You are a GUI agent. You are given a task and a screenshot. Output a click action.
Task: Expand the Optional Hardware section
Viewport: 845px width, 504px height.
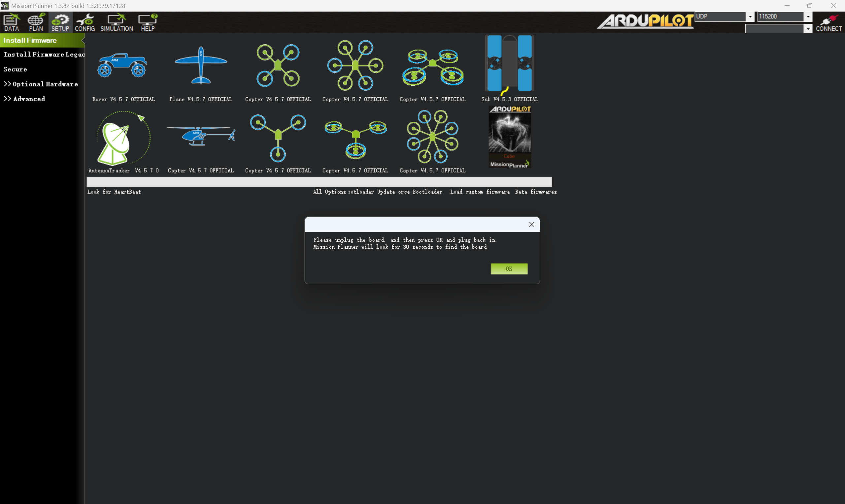click(x=41, y=84)
